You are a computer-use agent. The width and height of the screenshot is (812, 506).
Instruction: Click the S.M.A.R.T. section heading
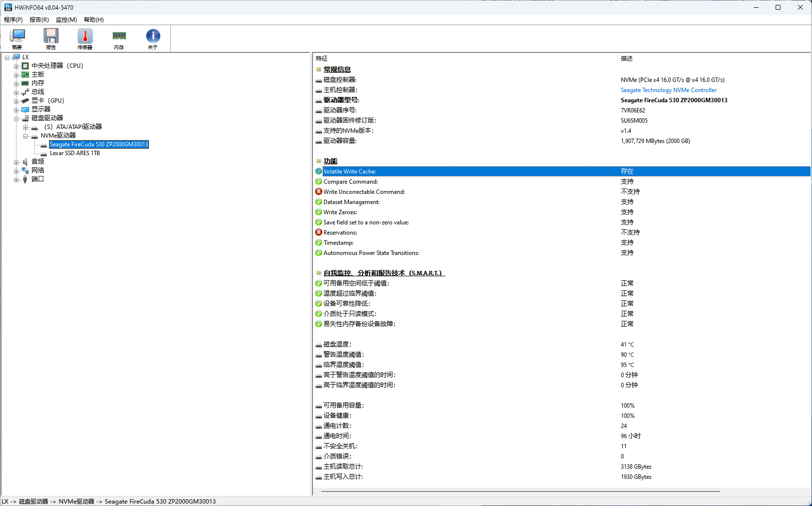coord(384,273)
